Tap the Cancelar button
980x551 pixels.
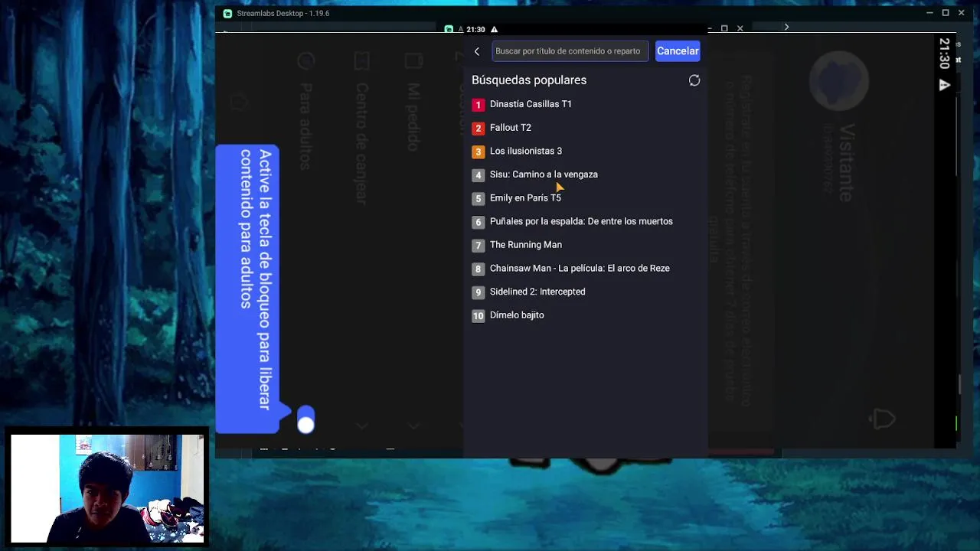(x=678, y=51)
